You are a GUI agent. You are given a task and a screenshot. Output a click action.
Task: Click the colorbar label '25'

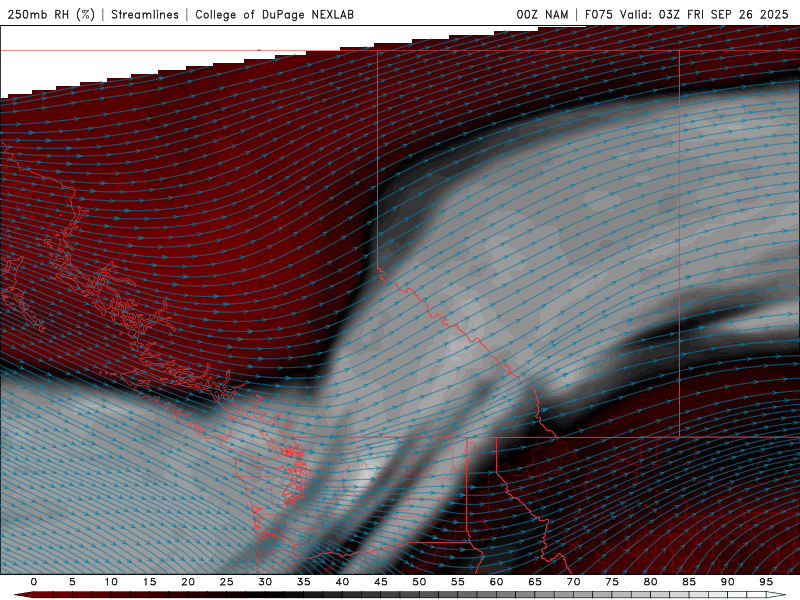pos(227,582)
